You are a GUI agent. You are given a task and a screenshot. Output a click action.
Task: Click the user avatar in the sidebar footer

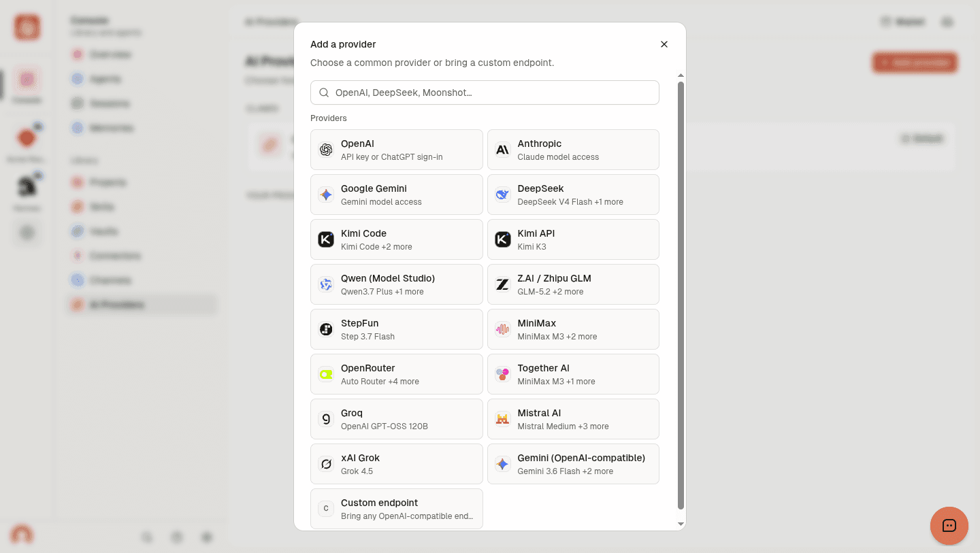pos(22,535)
